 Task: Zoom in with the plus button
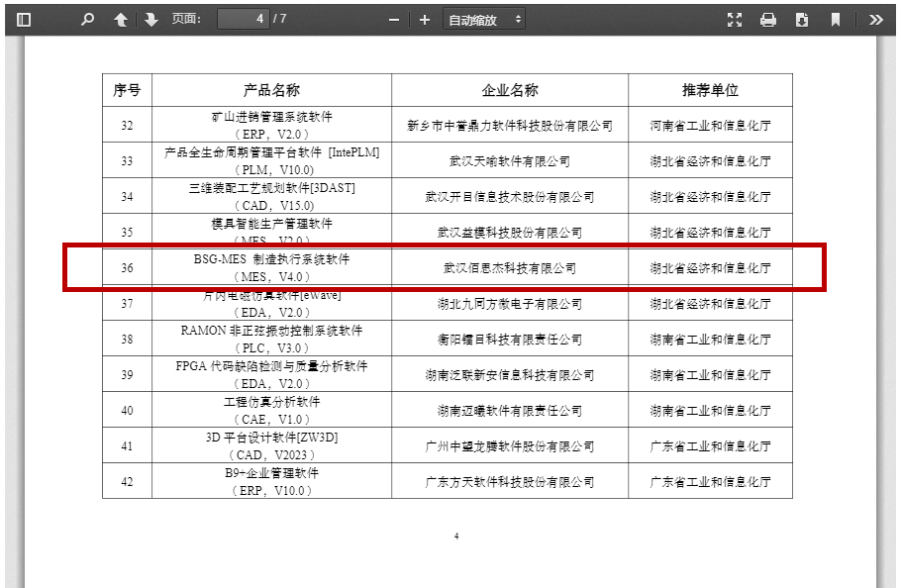click(x=425, y=20)
